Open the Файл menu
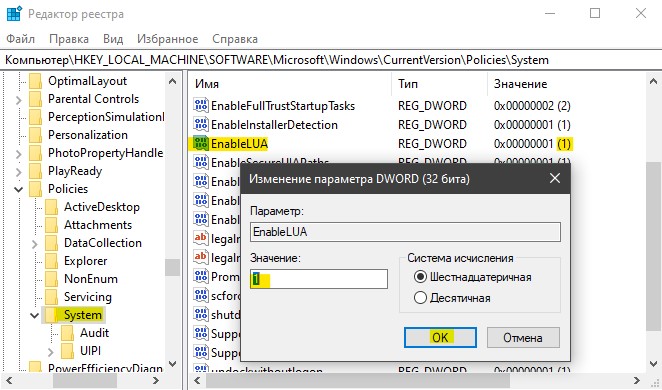The height and width of the screenshot is (390, 662). 20,39
